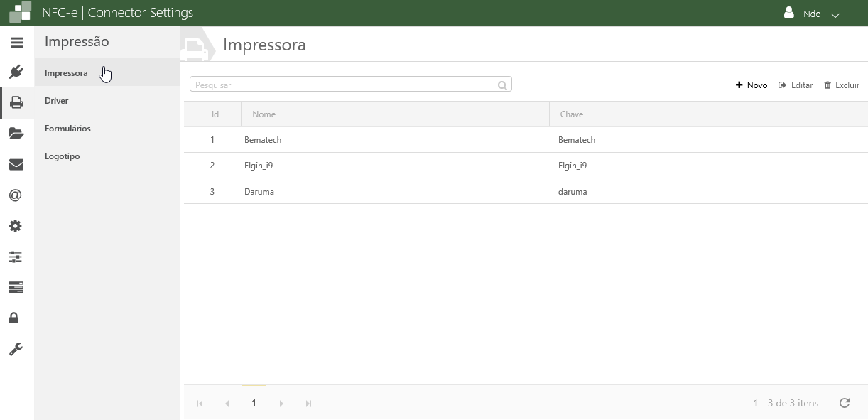Click the wrench tools icon
868x420 pixels.
16,349
